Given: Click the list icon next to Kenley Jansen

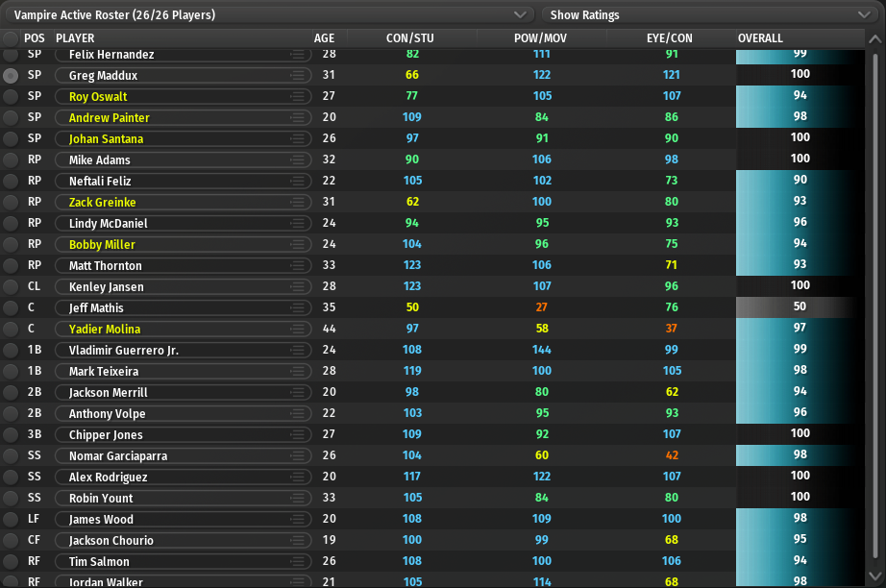Looking at the screenshot, I should coord(298,286).
